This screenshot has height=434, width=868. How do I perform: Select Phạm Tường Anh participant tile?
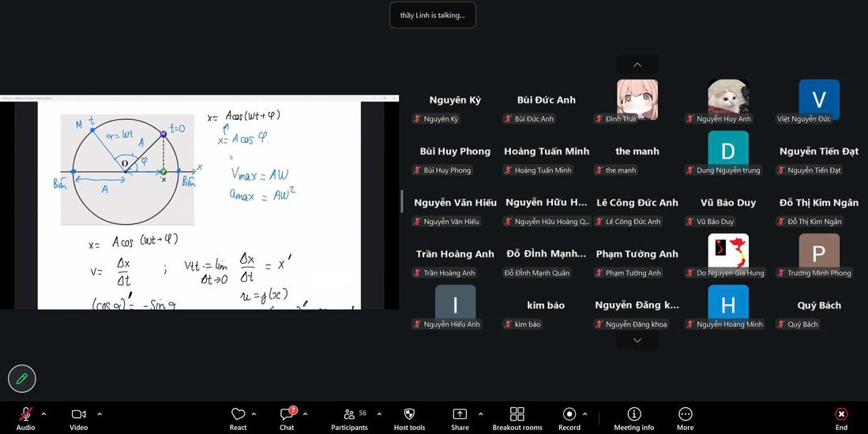pyautogui.click(x=637, y=255)
